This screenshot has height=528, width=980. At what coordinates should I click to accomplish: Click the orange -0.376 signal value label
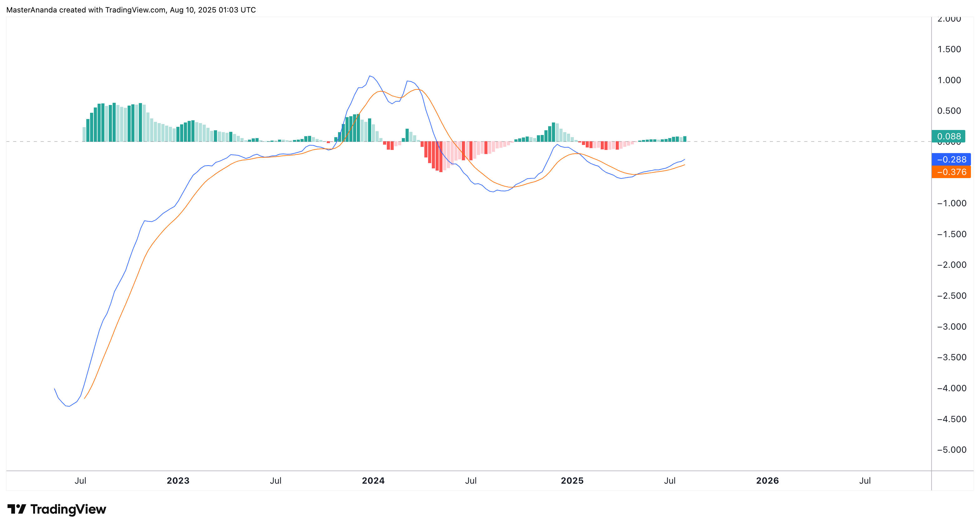point(951,172)
